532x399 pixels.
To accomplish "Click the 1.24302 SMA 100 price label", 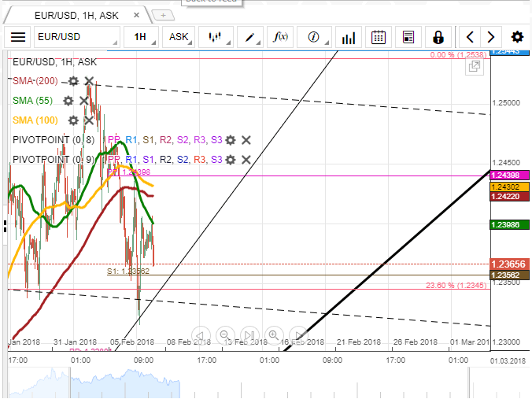I will [x=509, y=187].
